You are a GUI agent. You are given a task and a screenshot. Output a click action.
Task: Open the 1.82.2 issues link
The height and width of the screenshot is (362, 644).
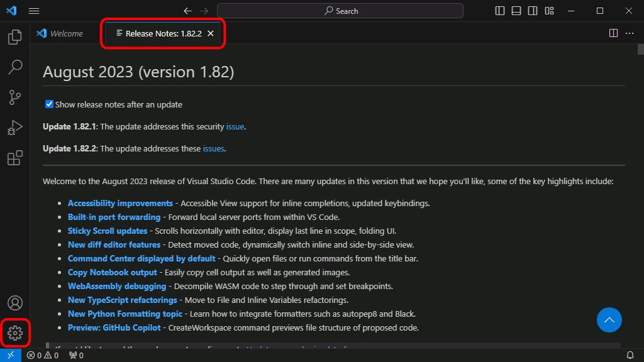(214, 148)
